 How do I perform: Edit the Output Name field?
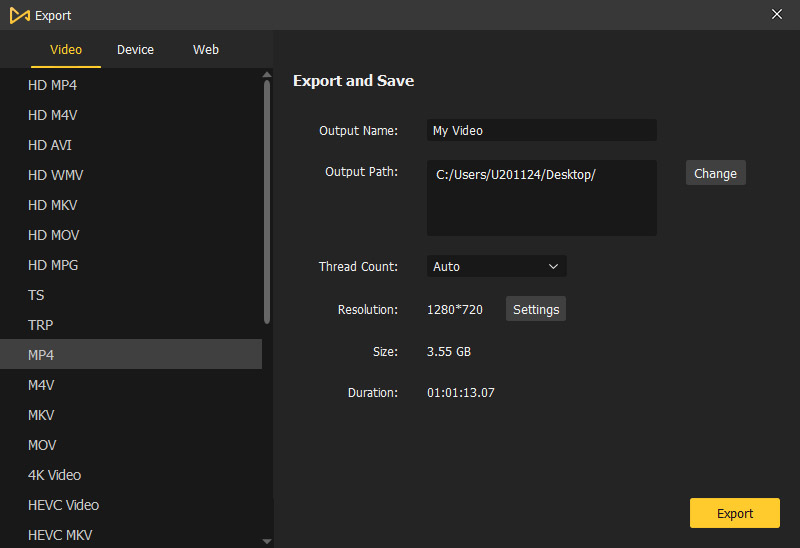coord(541,130)
